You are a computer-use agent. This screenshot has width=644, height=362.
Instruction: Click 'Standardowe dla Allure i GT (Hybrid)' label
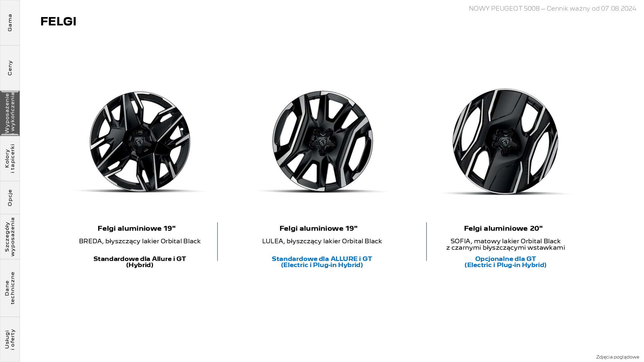[x=140, y=262]
